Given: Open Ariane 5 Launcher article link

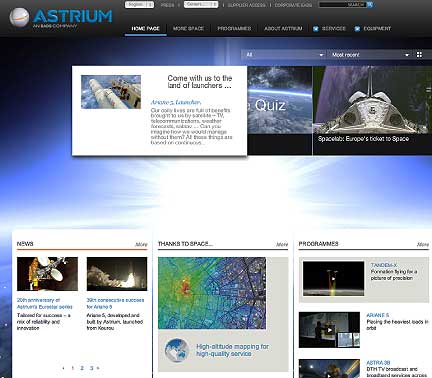Looking at the screenshot, I should 176,102.
